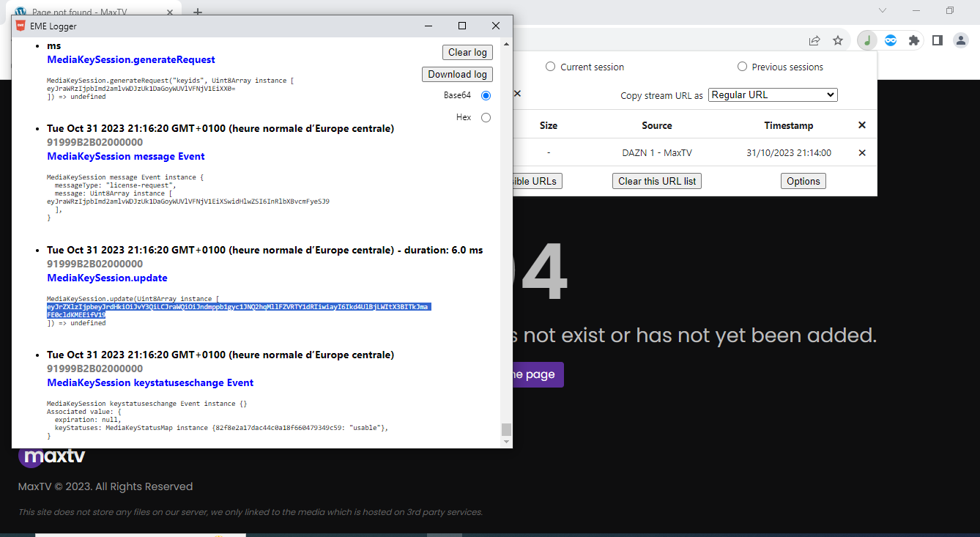The height and width of the screenshot is (537, 980).
Task: Click the keyStatuses MediaKeyStatusMap line
Action: [x=221, y=427]
